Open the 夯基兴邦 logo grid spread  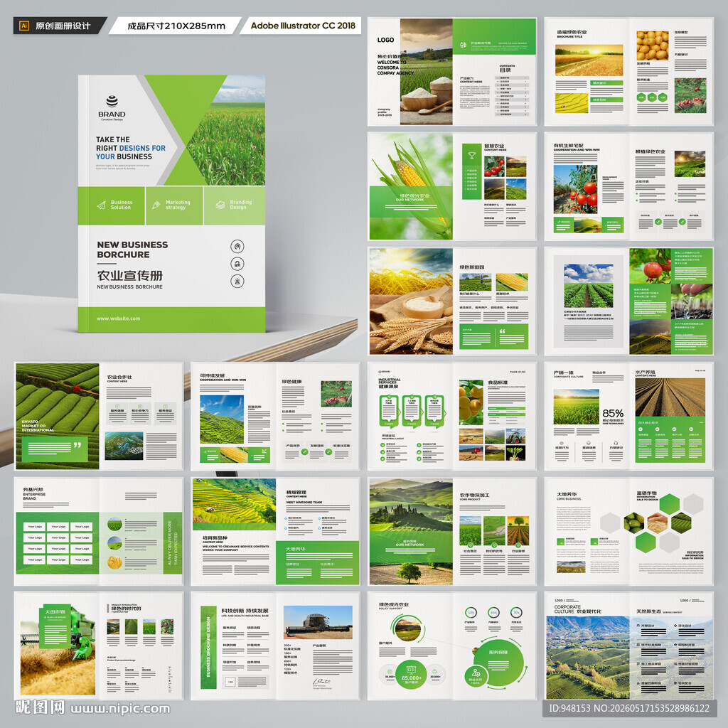pyautogui.click(x=99, y=531)
